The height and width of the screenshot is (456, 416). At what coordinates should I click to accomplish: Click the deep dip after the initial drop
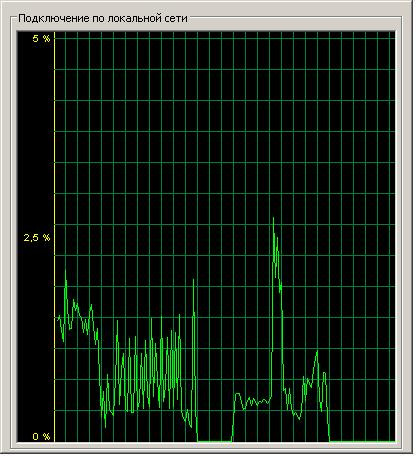105,425
